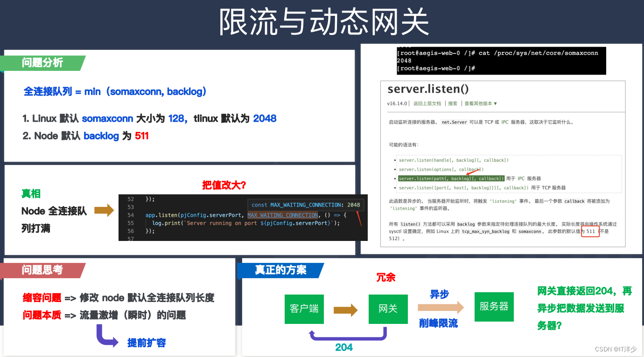The height and width of the screenshot is (357, 644).
Task: Click the red 把值改大? caption
Action: pyautogui.click(x=224, y=185)
